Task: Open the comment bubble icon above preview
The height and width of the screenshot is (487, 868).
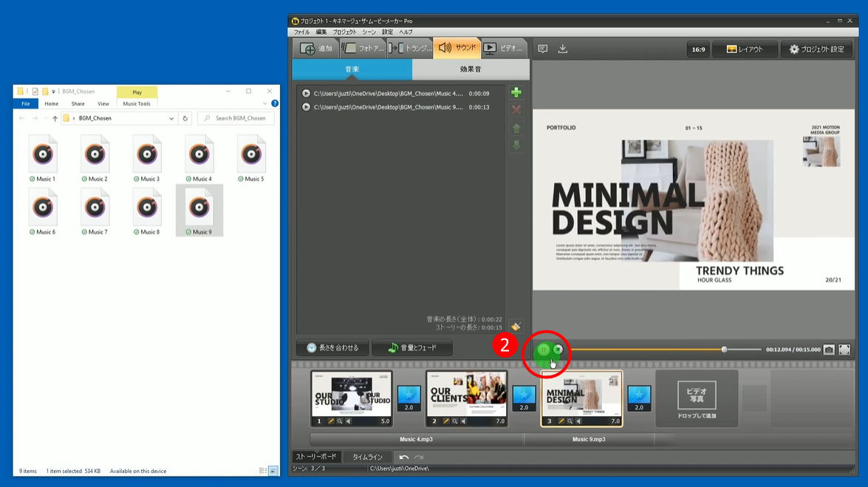Action: [x=543, y=49]
